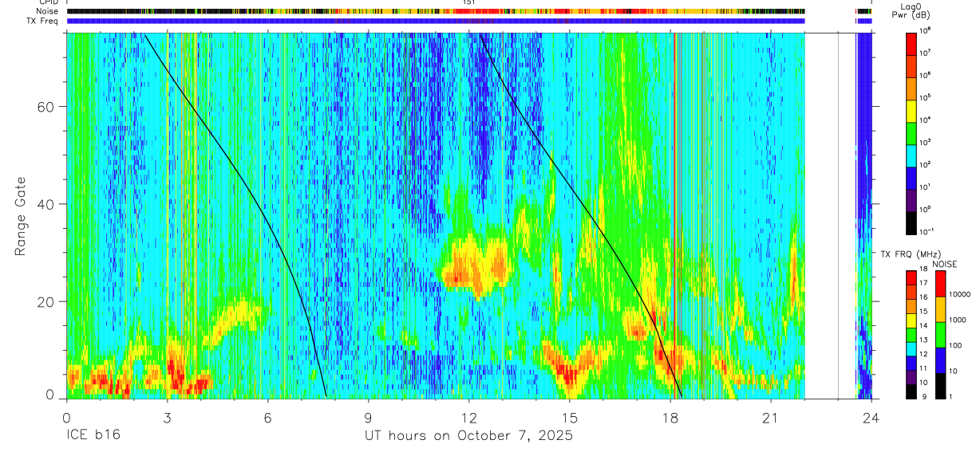Image resolution: width=980 pixels, height=452 pixels.
Task: Click the topmost power label on the Lag0 colorbar
Action: point(927,30)
